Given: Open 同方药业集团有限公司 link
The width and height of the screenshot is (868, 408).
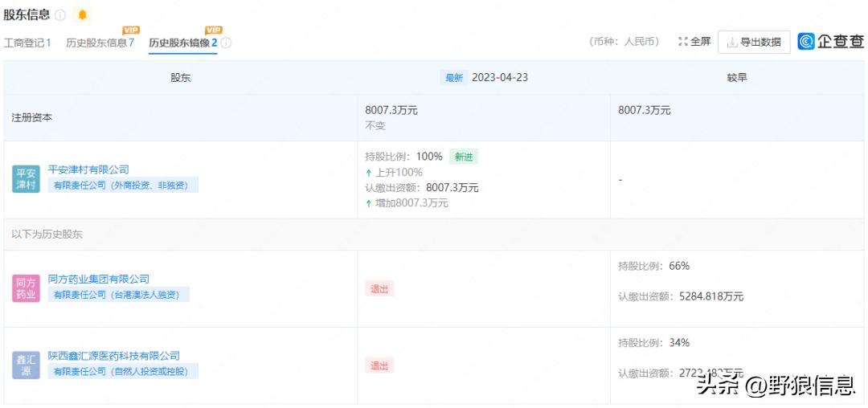Looking at the screenshot, I should tap(99, 279).
